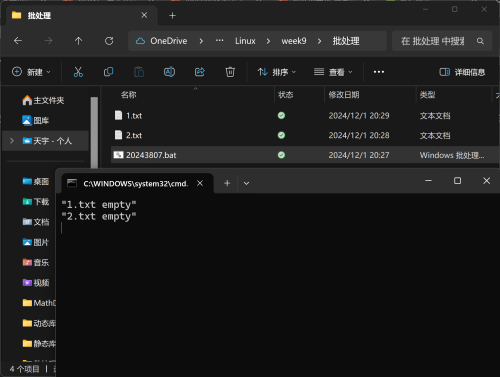Select the cmd.exe terminal tab
This screenshot has height=377, width=500.
tap(136, 183)
